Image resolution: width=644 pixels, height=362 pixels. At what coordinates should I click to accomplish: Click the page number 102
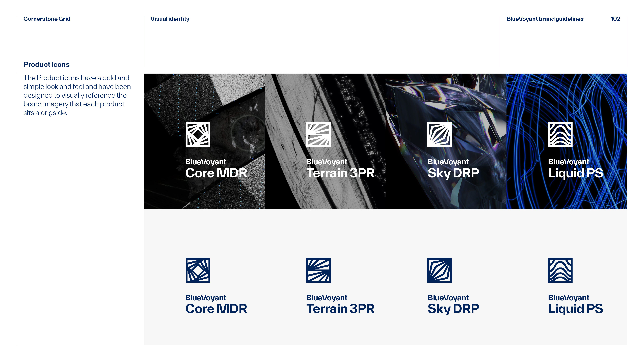615,19
